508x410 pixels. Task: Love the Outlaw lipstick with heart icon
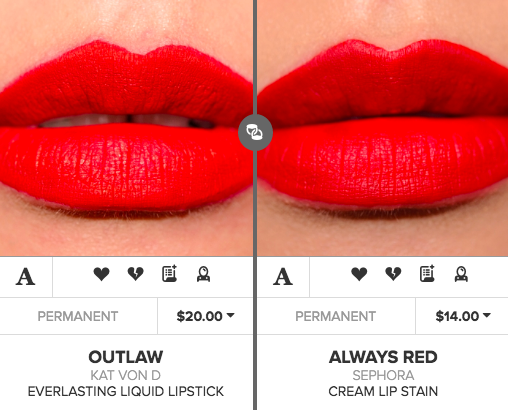101,274
